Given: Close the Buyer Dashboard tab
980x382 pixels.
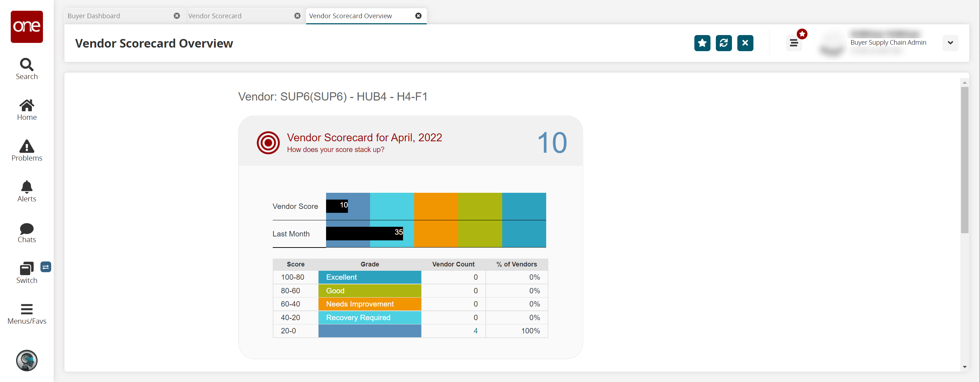Looking at the screenshot, I should (x=176, y=16).
